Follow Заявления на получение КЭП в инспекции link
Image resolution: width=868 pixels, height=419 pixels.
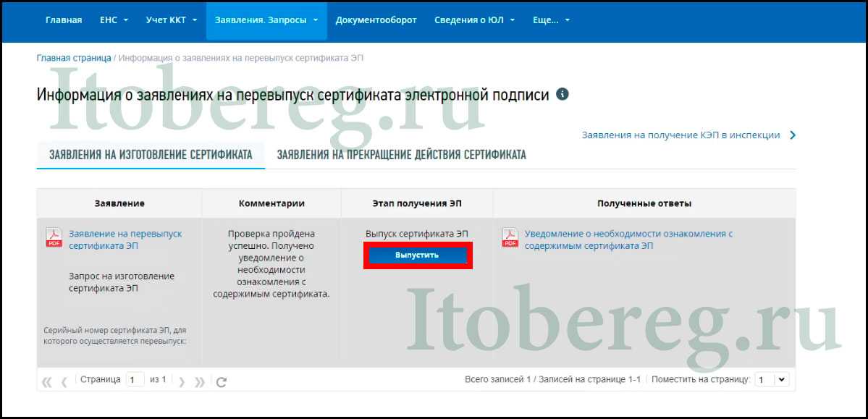(x=681, y=135)
